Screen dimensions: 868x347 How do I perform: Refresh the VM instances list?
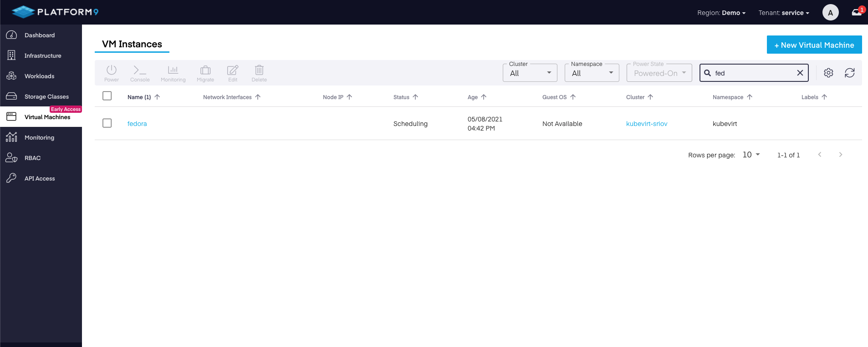[849, 73]
